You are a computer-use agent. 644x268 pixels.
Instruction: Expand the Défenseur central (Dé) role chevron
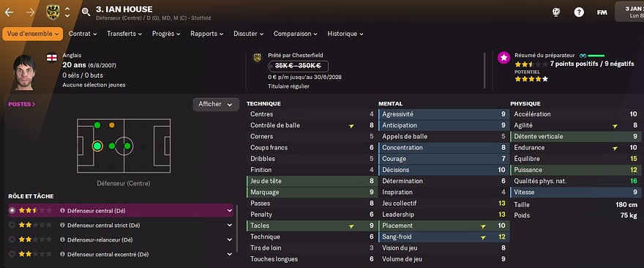pos(230,210)
